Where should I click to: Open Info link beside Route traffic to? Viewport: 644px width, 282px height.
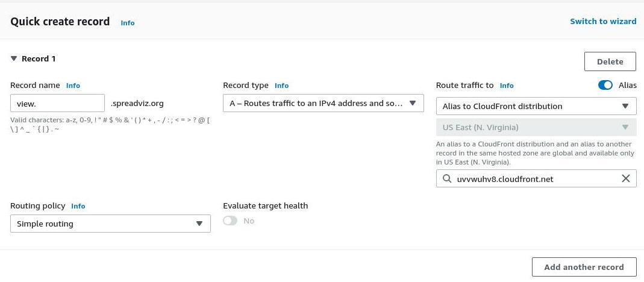[507, 86]
